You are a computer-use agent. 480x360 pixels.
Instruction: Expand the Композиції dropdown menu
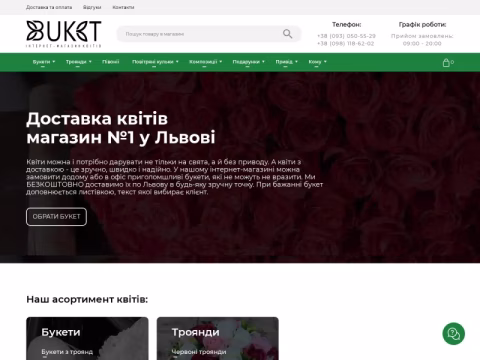205,62
